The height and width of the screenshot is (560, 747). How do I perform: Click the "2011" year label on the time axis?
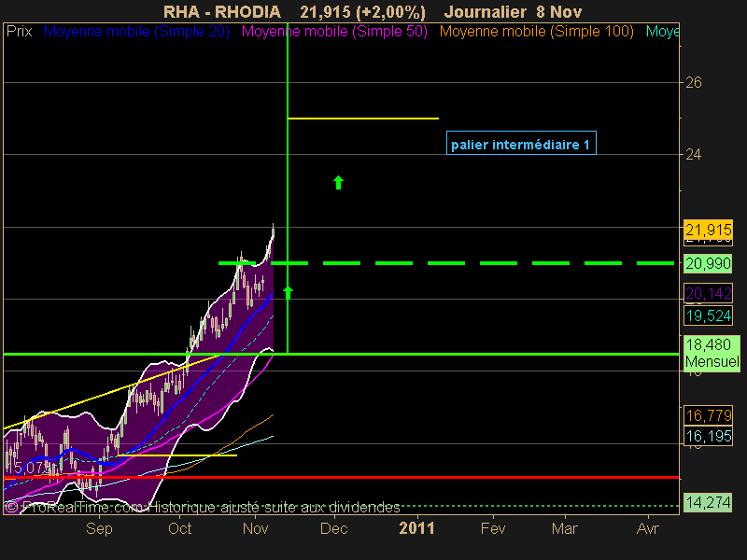click(x=416, y=528)
